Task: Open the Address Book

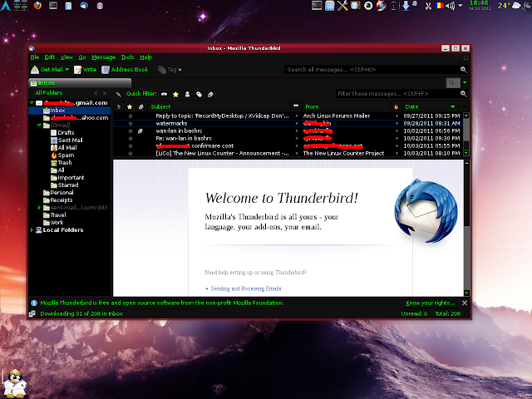Action: point(125,70)
